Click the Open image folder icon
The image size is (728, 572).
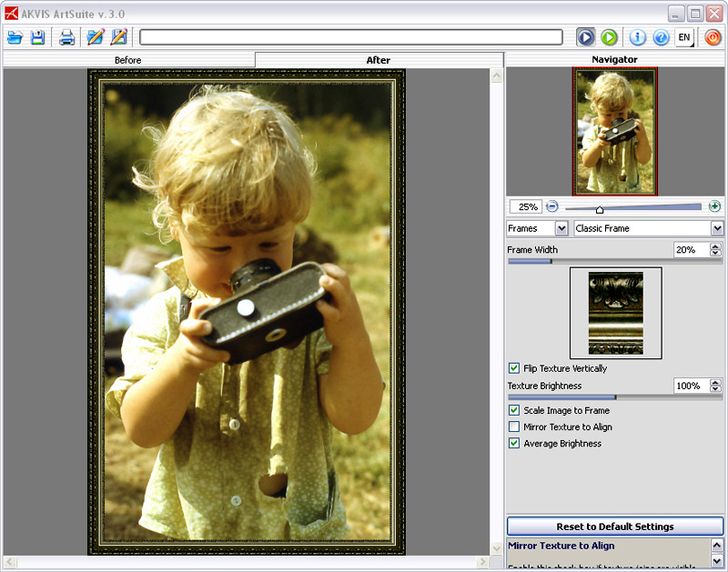tap(15, 37)
